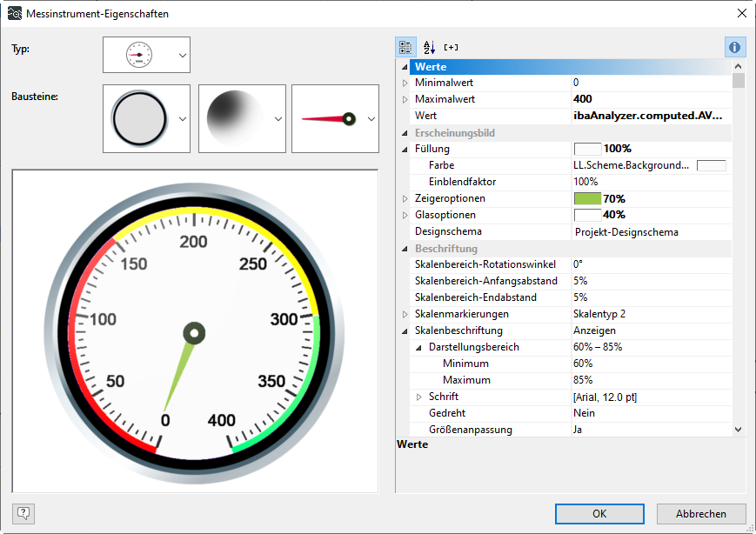Open the pointer style dropdown arrow
The image size is (756, 534).
[x=371, y=119]
